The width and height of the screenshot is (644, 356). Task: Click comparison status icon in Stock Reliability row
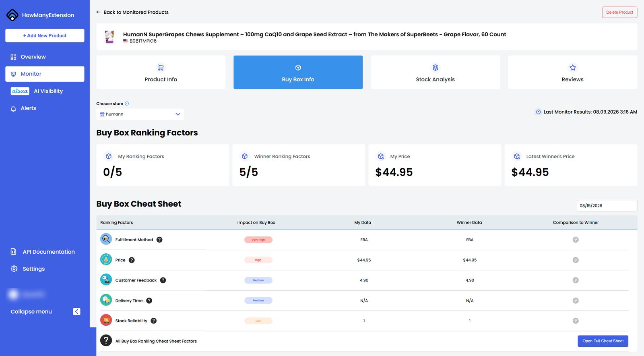576,321
